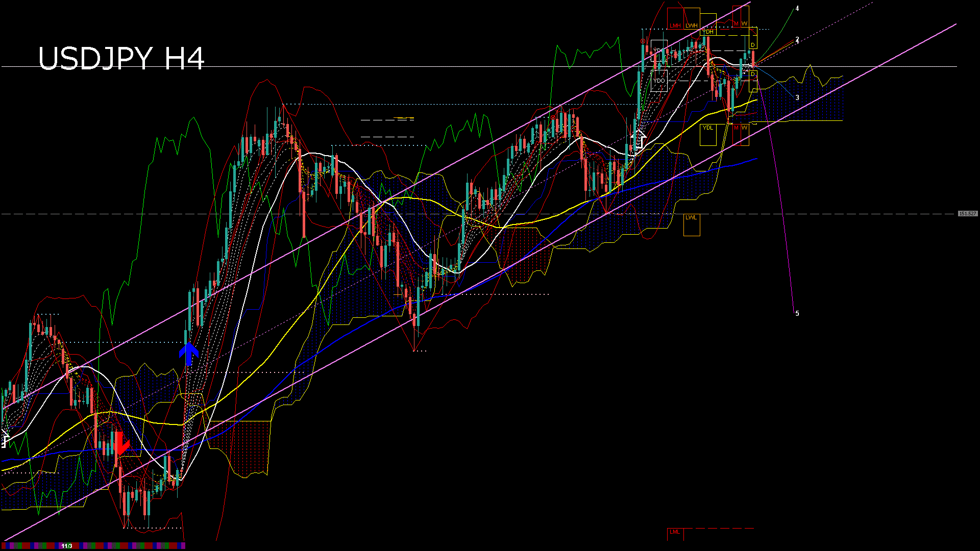Click the 11/3 date marker
Screen dimensions: 980x551
[66, 546]
